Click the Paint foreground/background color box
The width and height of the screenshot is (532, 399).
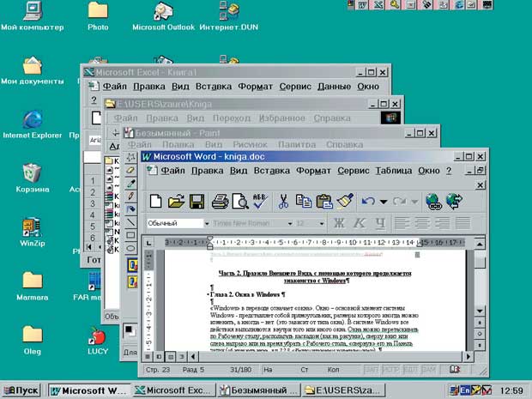130,331
